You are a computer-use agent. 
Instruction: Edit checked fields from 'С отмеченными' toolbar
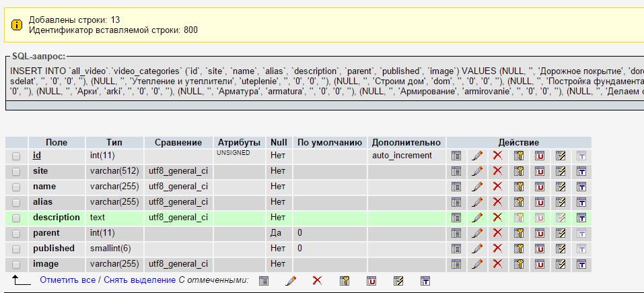[291, 281]
